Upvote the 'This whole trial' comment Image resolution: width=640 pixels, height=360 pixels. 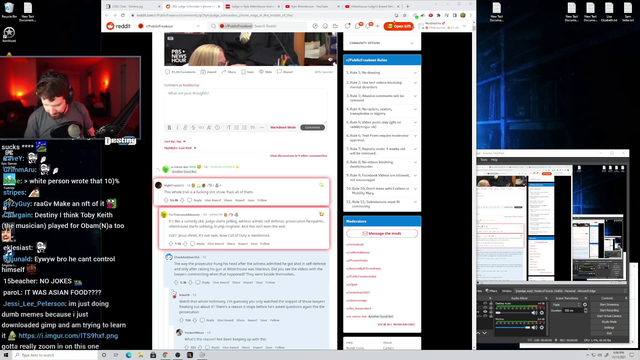click(x=166, y=200)
